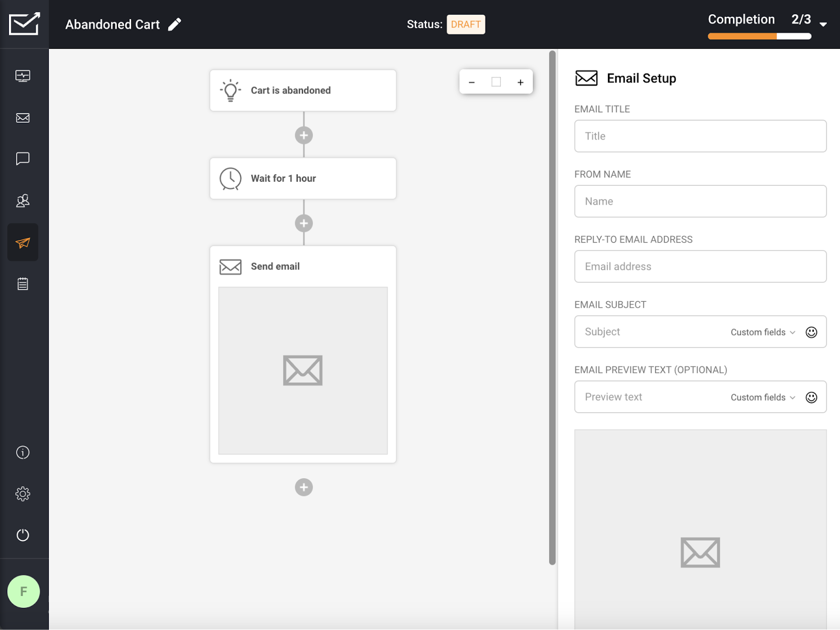Click the edit pencil next to Abandoned Cart

click(175, 24)
